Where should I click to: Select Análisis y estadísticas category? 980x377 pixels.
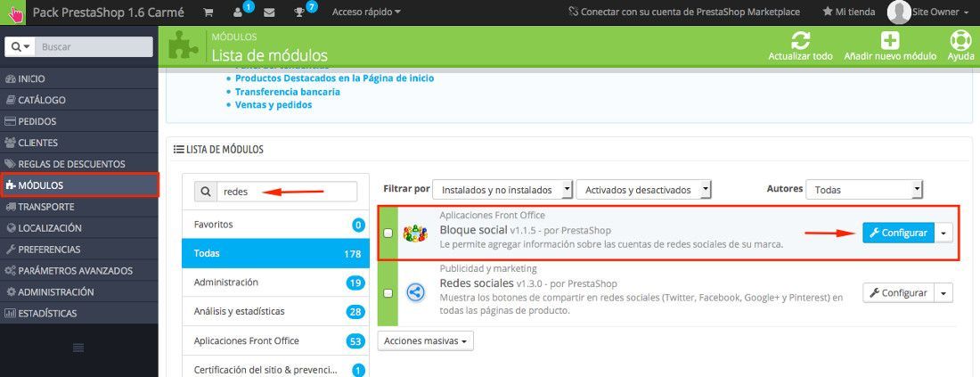(x=275, y=311)
